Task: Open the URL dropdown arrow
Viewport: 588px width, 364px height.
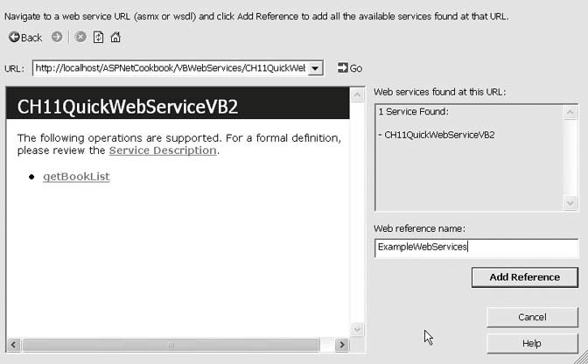Action: (x=315, y=68)
